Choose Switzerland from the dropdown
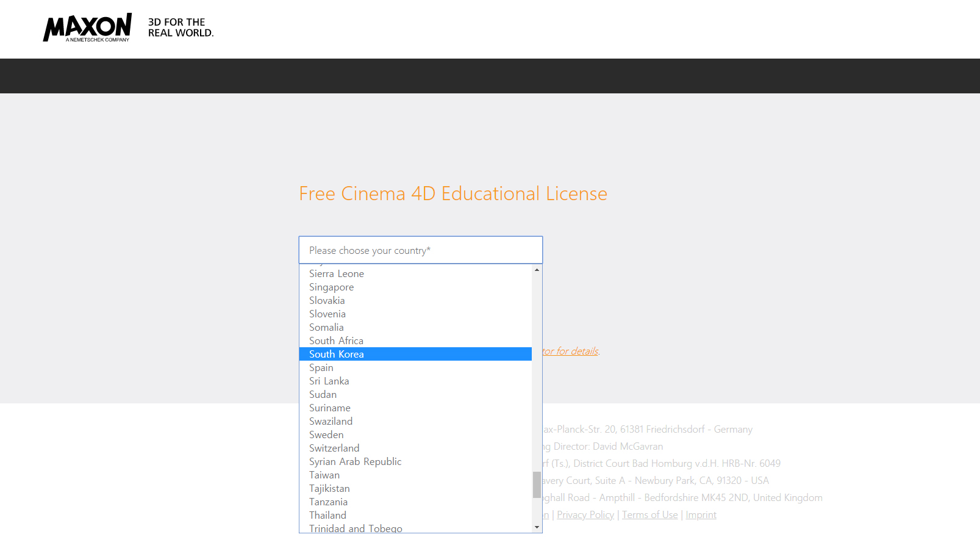The image size is (980, 548). pos(415,448)
